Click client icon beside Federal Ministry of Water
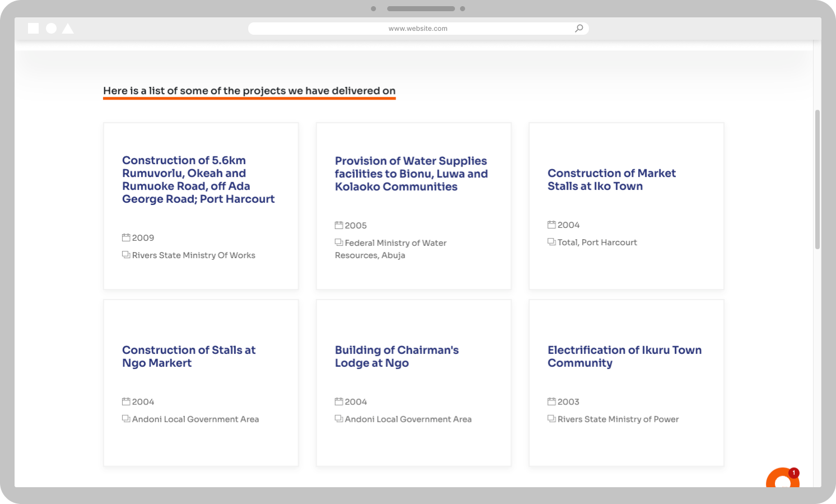The width and height of the screenshot is (836, 504). [339, 242]
